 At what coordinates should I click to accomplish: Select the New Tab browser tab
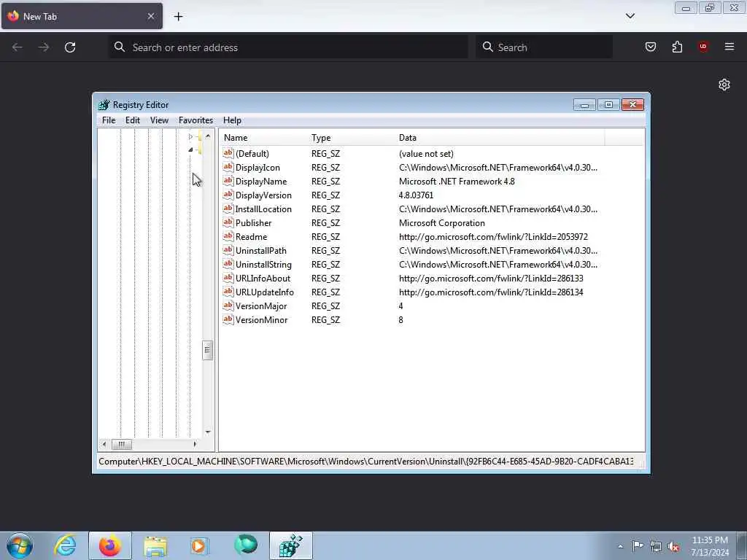click(x=82, y=16)
